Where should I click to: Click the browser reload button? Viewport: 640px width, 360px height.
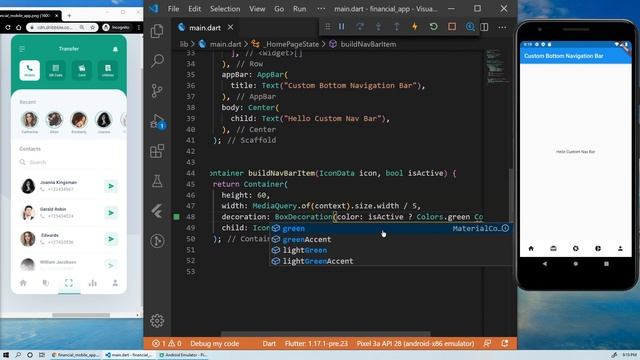pyautogui.click(x=8, y=27)
